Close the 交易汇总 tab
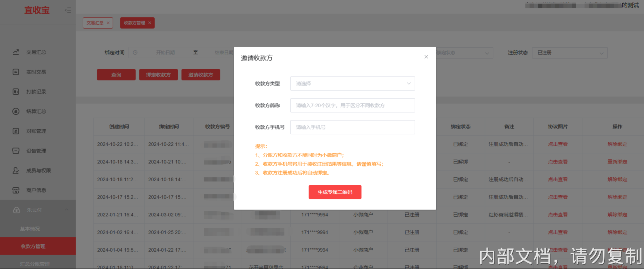The image size is (644, 269). pos(108,23)
